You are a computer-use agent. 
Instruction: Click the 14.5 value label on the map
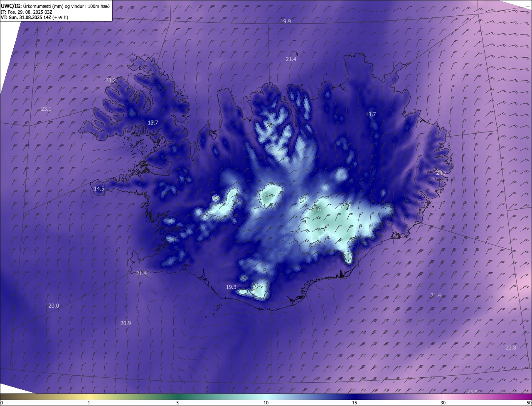point(99,189)
